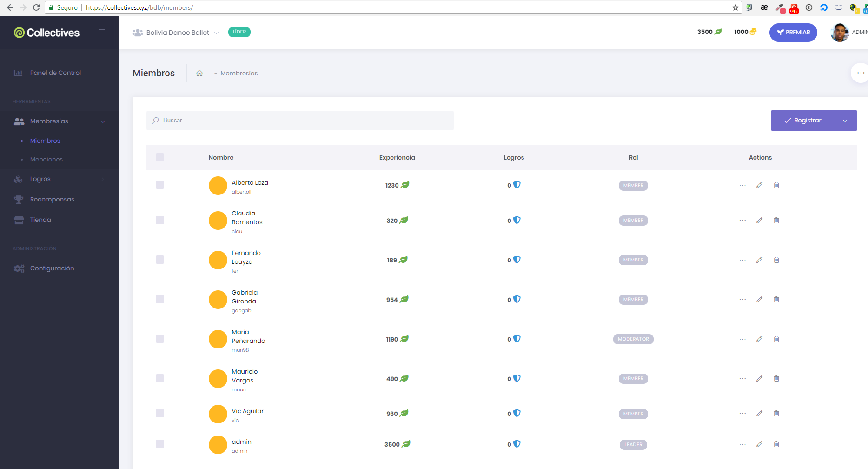The height and width of the screenshot is (469, 868).
Task: Check the admin row checkbox
Action: point(160,444)
